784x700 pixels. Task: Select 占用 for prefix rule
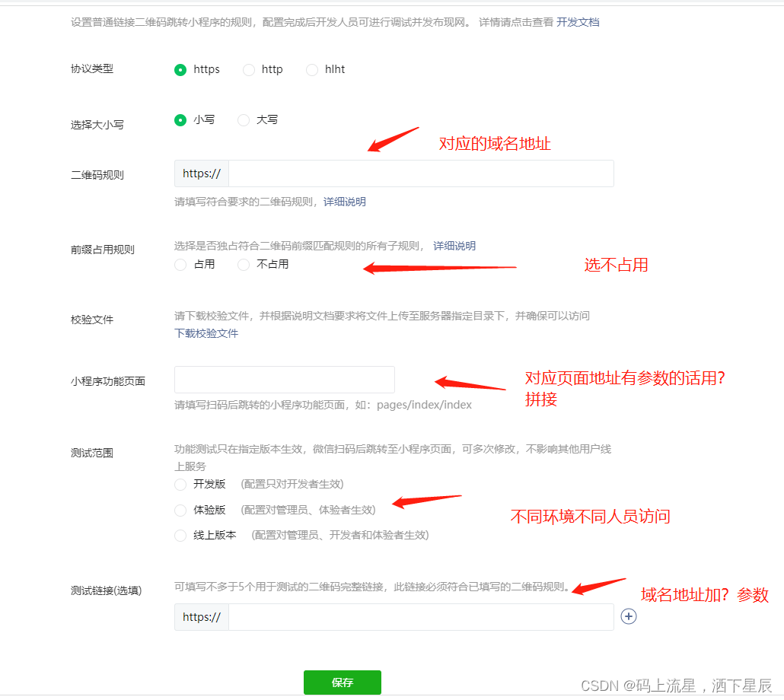tap(180, 265)
